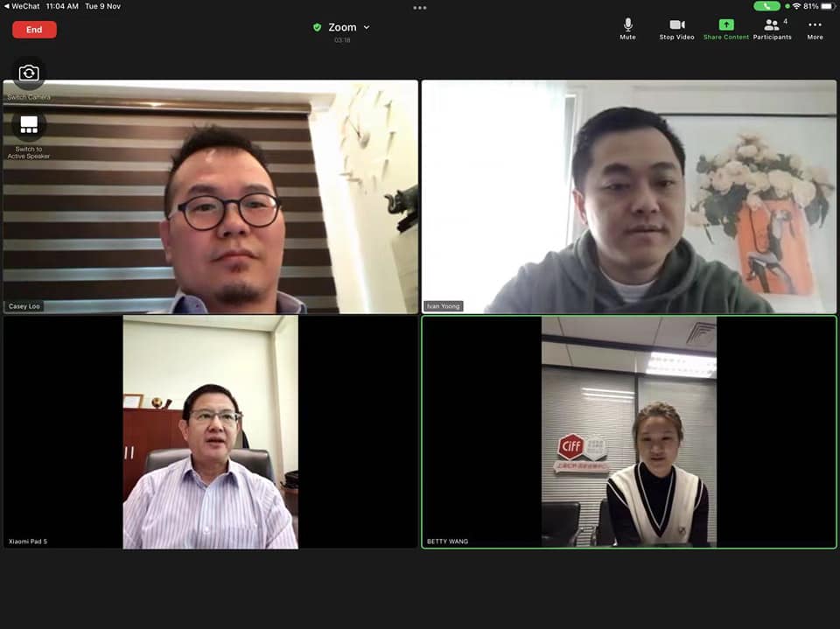Image resolution: width=840 pixels, height=629 pixels.
Task: Click the green security shield icon
Action: coord(317,27)
